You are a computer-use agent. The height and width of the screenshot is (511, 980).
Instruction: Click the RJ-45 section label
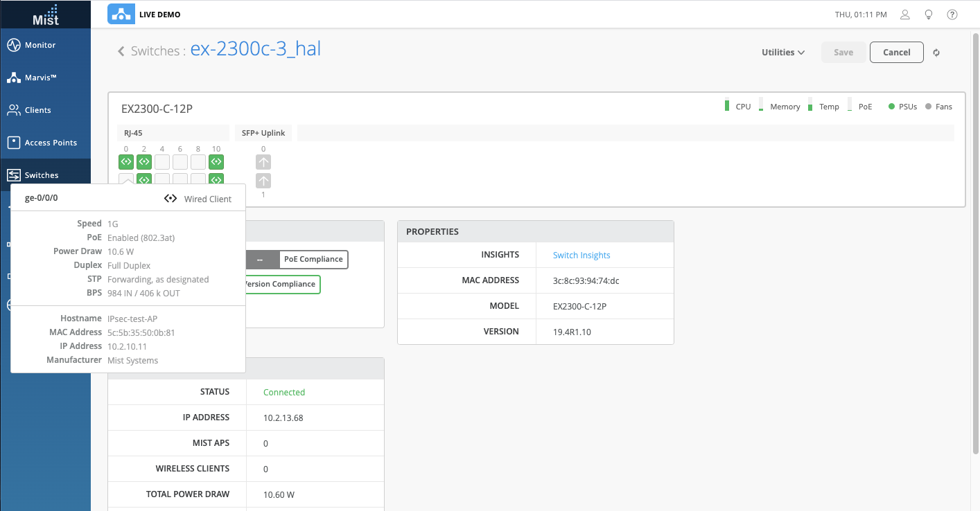click(133, 133)
